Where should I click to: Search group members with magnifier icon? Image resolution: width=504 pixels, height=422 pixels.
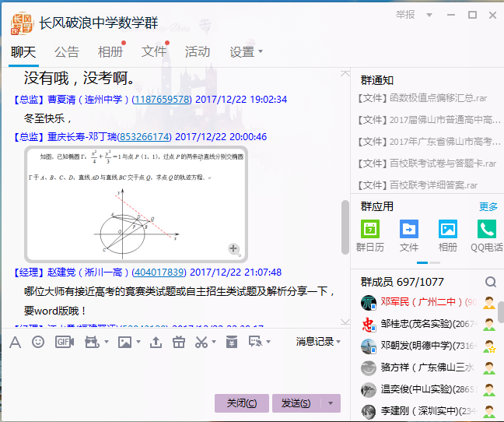tap(491, 282)
